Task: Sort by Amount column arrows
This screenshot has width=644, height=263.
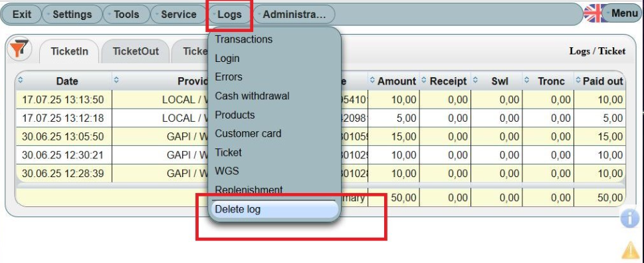Action: coord(373,80)
